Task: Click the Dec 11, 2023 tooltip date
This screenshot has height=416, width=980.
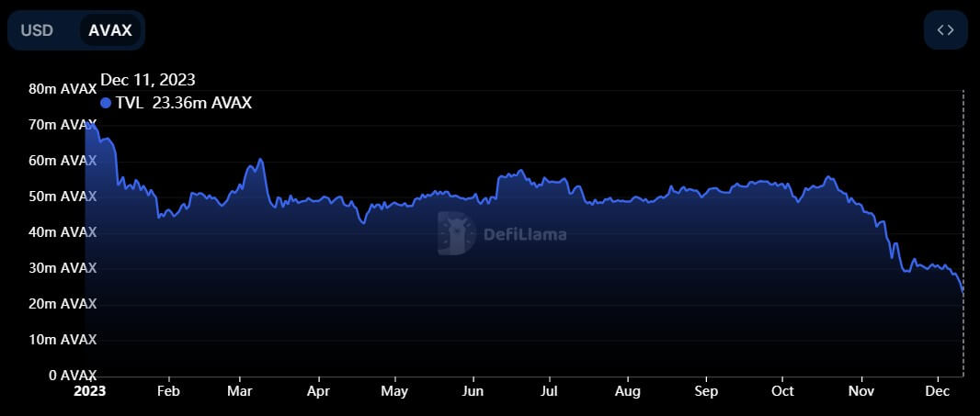Action: (x=148, y=80)
